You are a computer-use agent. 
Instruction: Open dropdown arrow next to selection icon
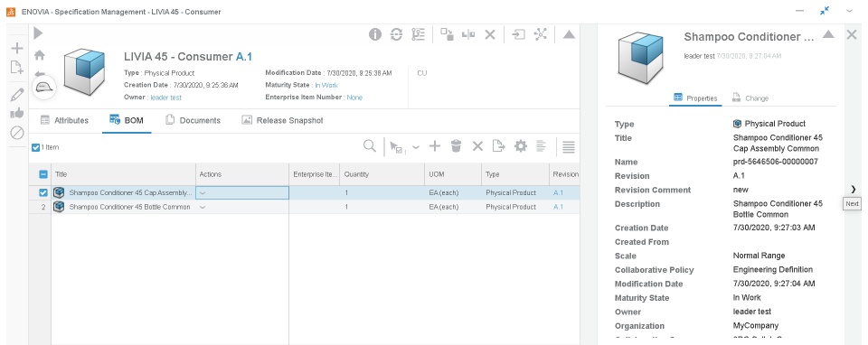click(416, 147)
